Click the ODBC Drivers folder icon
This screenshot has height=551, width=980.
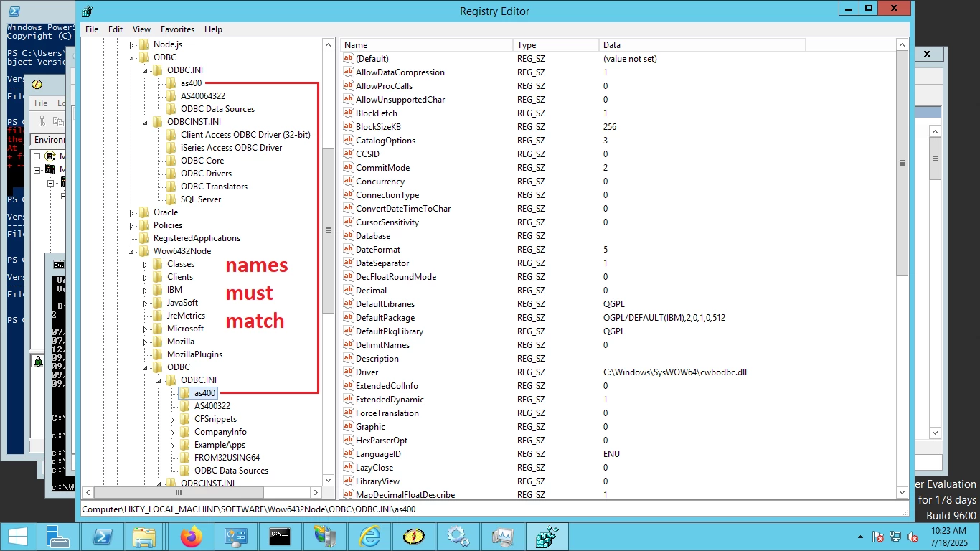[x=171, y=174]
